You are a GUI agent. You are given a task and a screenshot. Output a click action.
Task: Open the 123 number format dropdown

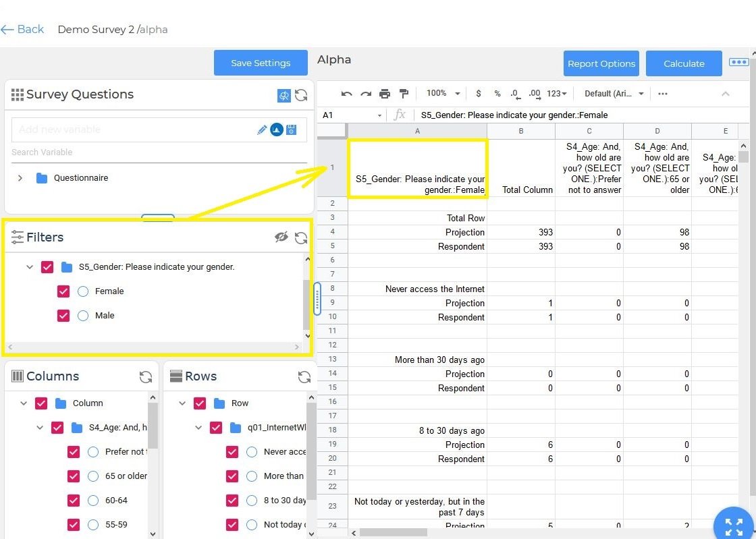tap(556, 94)
